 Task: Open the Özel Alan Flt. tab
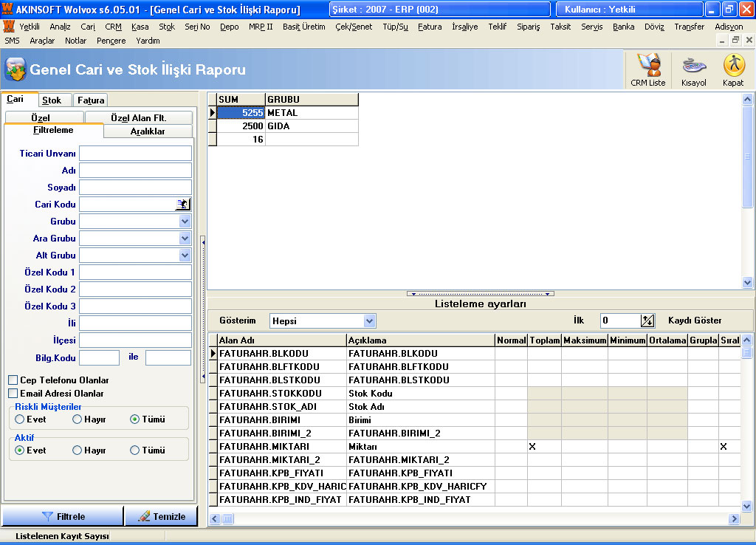139,117
